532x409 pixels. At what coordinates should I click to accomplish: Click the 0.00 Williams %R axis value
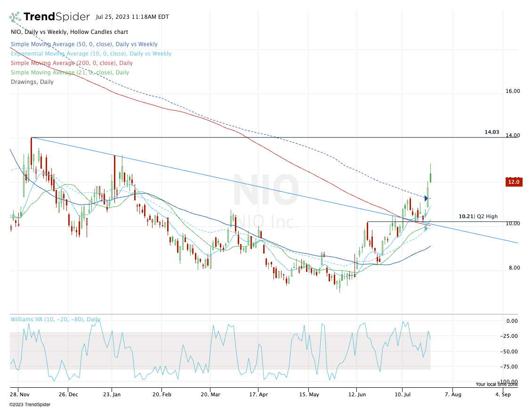(x=512, y=321)
